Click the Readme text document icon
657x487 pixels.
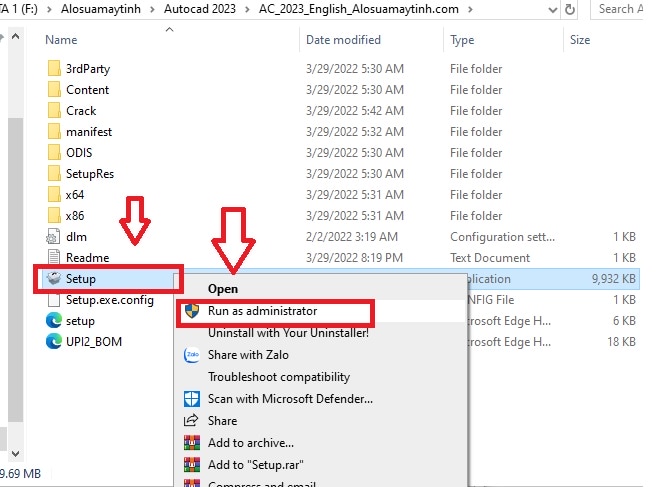[54, 258]
